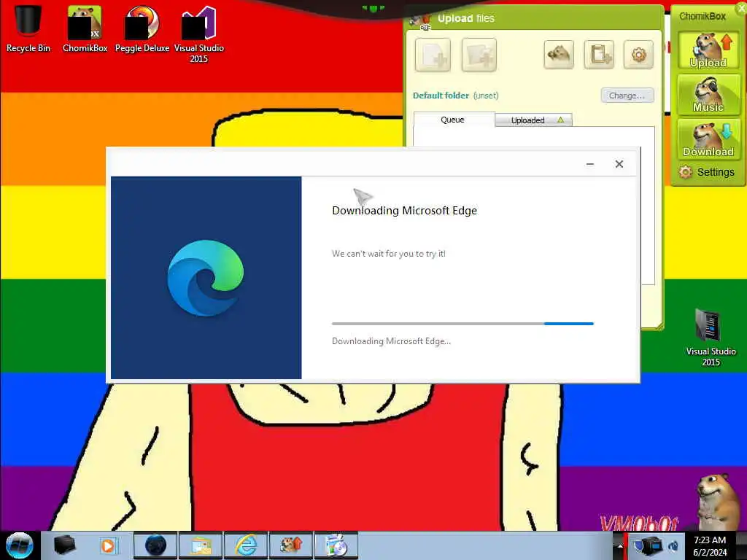Open the Windows Start menu orb
Screen dimensions: 747x560
20,545
